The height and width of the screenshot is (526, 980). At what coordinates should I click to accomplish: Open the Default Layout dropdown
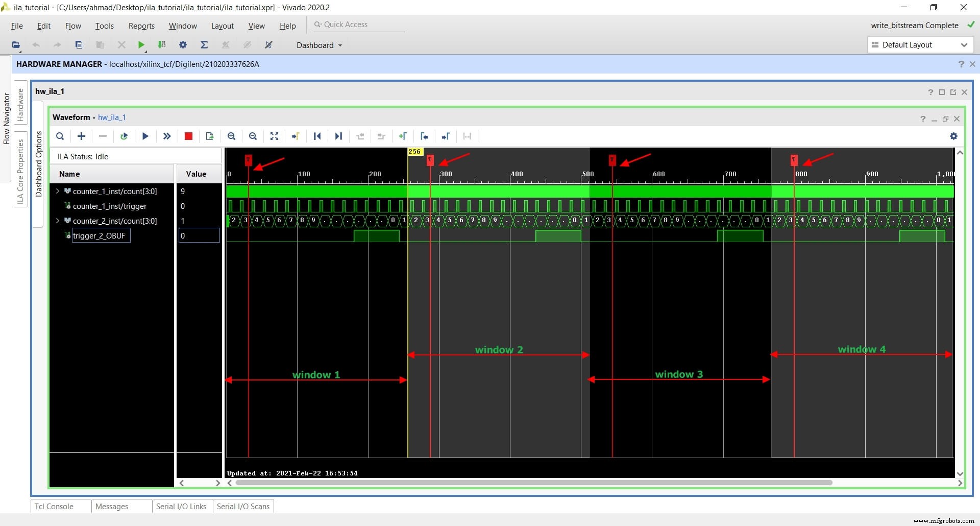pyautogui.click(x=920, y=44)
